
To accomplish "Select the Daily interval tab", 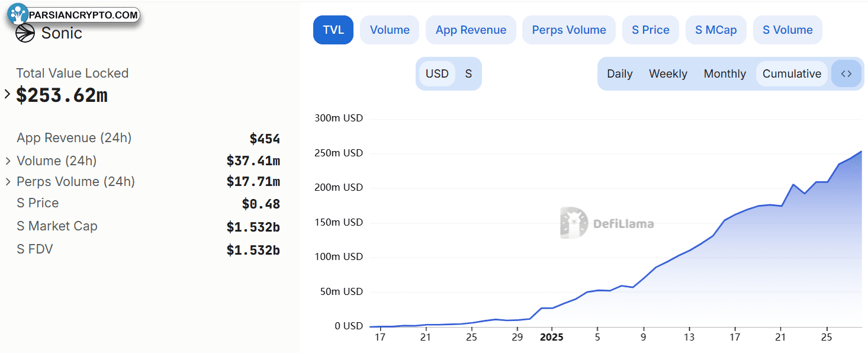I will pyautogui.click(x=620, y=74).
